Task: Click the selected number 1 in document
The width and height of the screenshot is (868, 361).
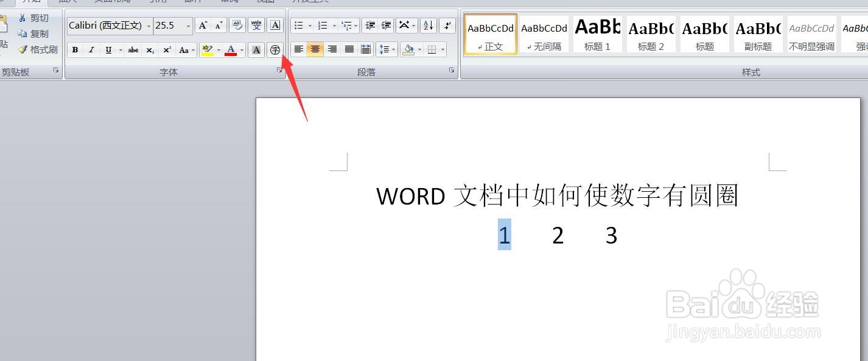Action: point(504,235)
